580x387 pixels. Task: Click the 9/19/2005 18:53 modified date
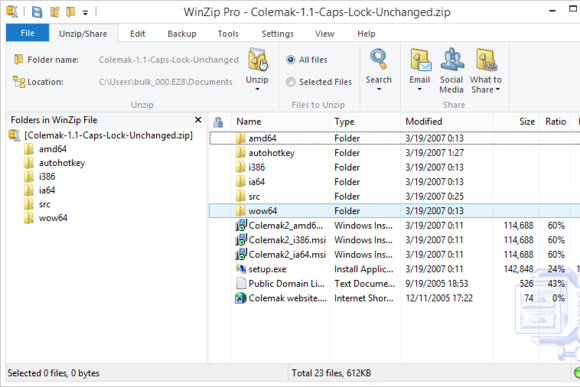[436, 284]
